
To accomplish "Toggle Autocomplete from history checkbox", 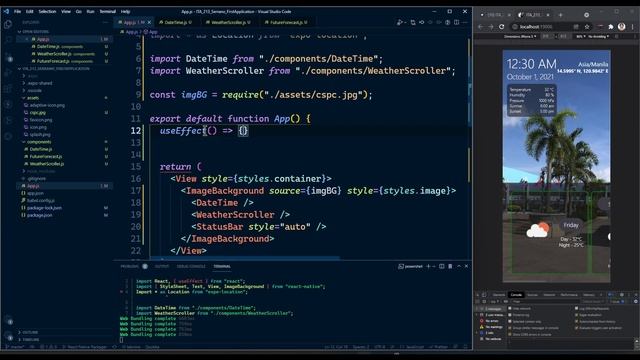I will [576, 322].
